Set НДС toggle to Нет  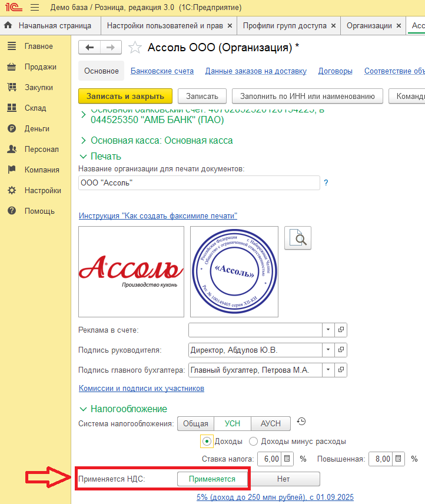(x=284, y=479)
